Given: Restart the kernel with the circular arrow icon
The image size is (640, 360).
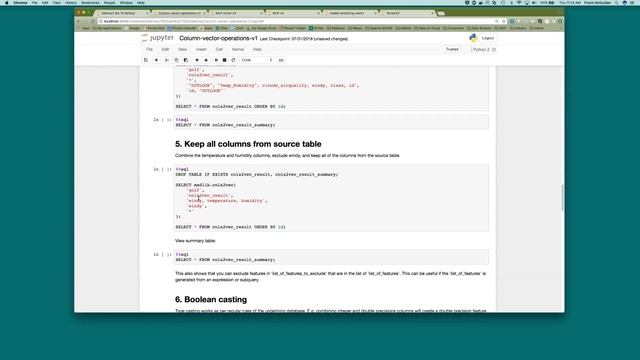Looking at the screenshot, I should 233,60.
